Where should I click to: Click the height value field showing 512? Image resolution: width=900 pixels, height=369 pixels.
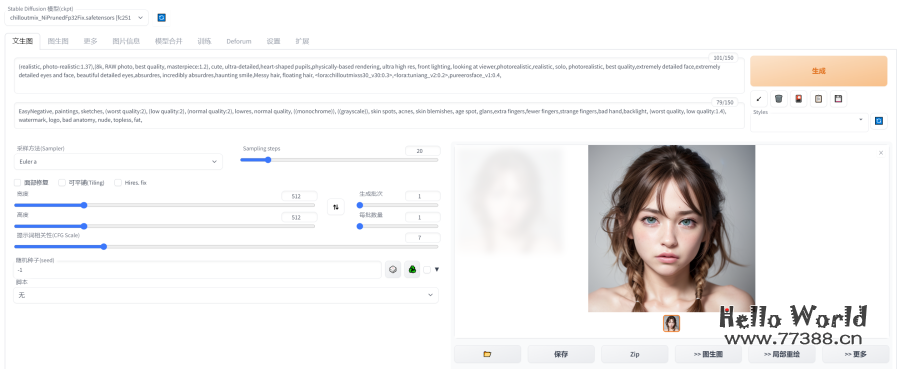click(x=299, y=217)
